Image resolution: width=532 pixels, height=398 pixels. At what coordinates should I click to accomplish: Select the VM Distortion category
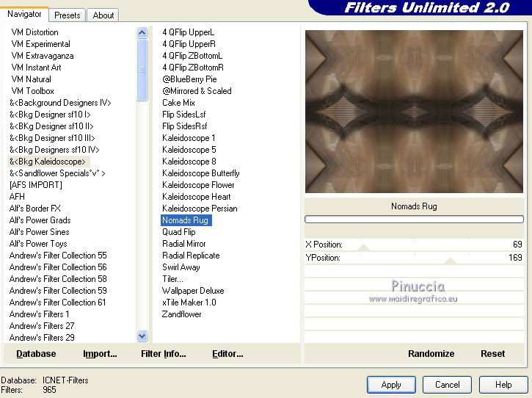click(34, 32)
